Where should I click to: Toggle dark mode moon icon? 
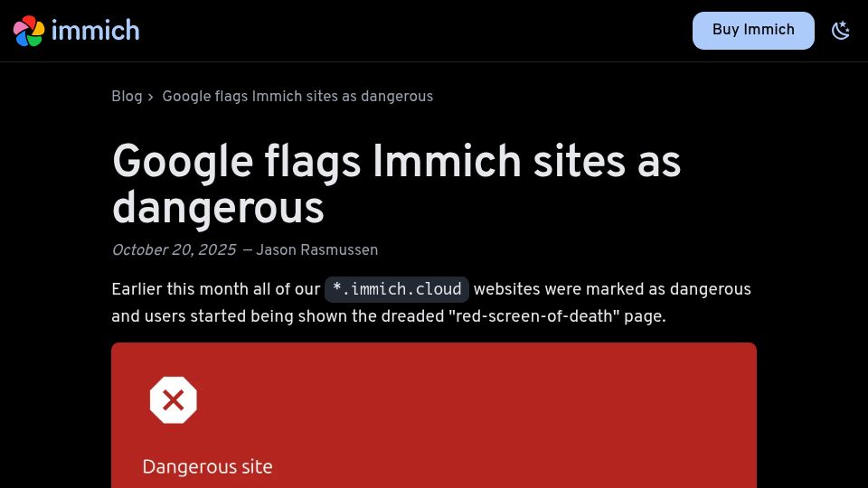tap(840, 31)
